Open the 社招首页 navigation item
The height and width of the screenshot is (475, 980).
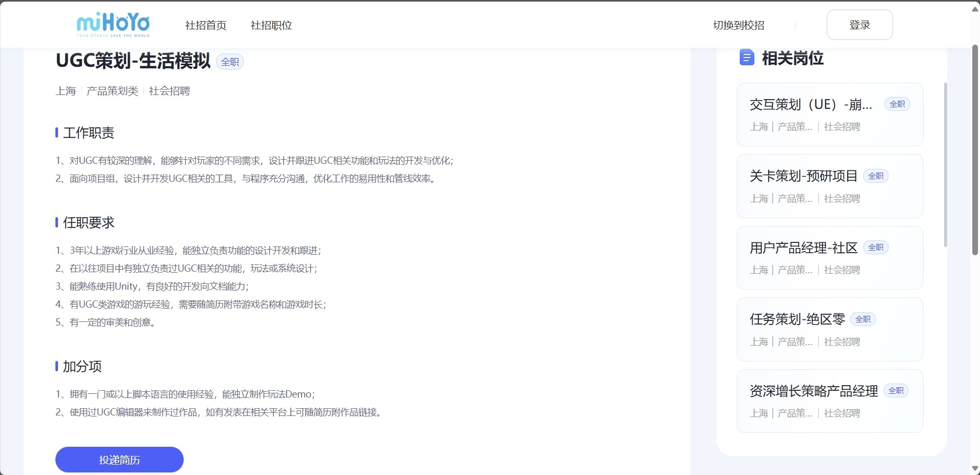coord(205,25)
